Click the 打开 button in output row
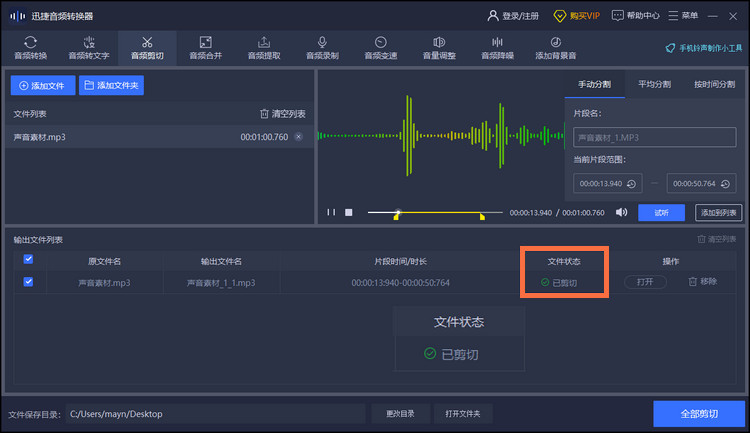 pyautogui.click(x=645, y=282)
